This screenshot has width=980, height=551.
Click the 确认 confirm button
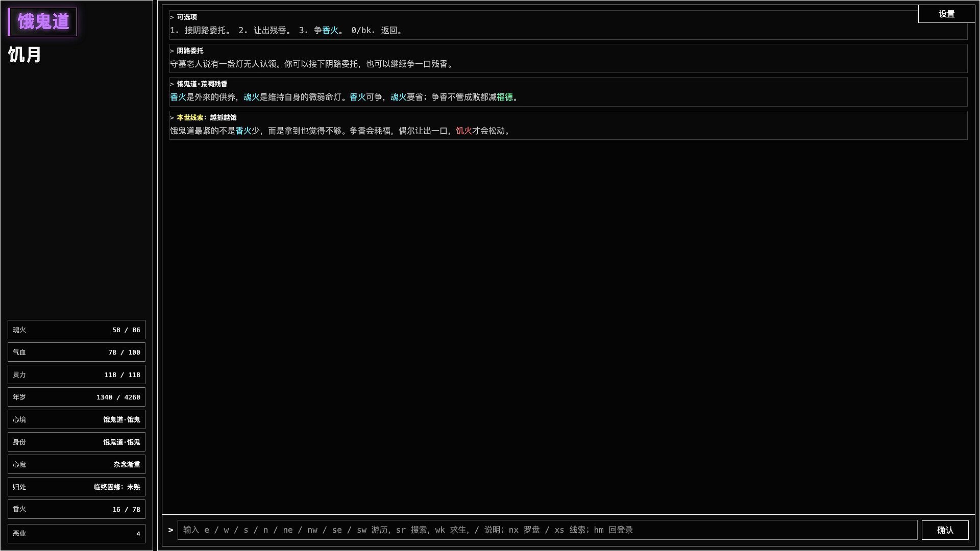pos(945,530)
